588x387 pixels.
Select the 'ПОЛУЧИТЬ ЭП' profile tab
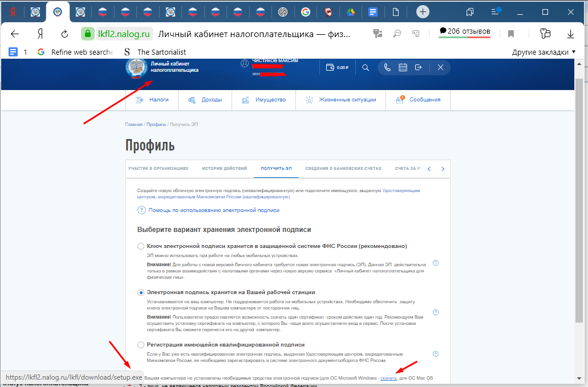click(276, 169)
